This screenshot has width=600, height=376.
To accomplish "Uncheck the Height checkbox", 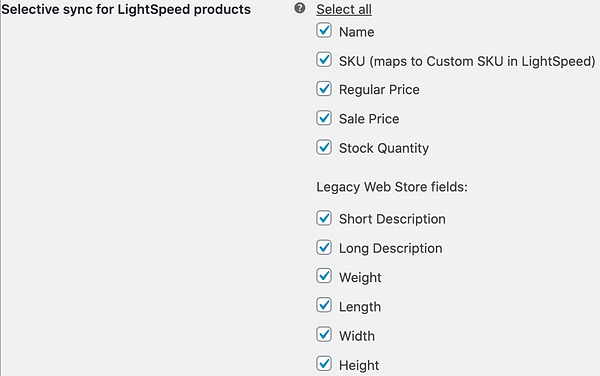I will pyautogui.click(x=324, y=364).
